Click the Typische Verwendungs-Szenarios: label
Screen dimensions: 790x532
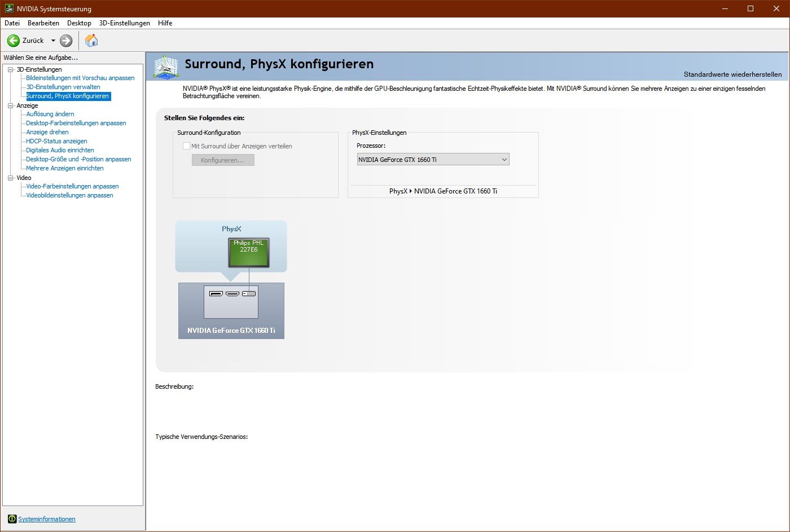pos(201,437)
